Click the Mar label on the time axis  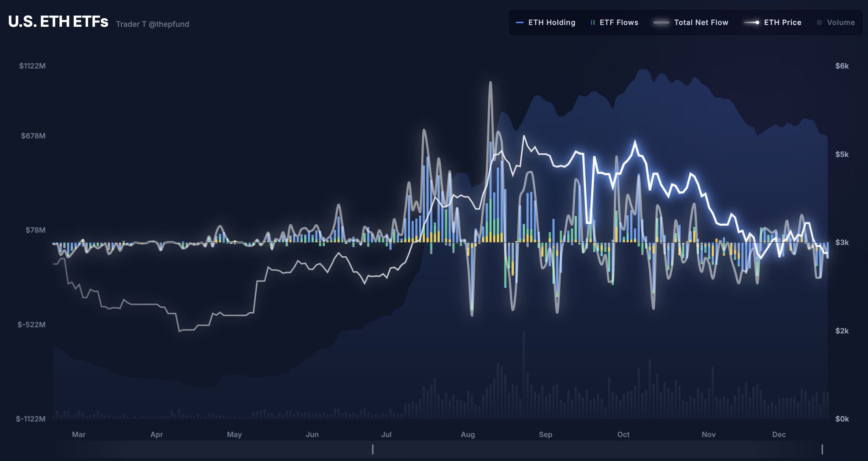click(79, 434)
